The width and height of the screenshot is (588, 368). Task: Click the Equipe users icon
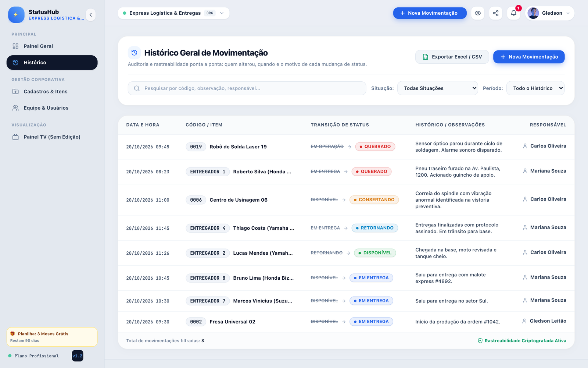click(15, 108)
